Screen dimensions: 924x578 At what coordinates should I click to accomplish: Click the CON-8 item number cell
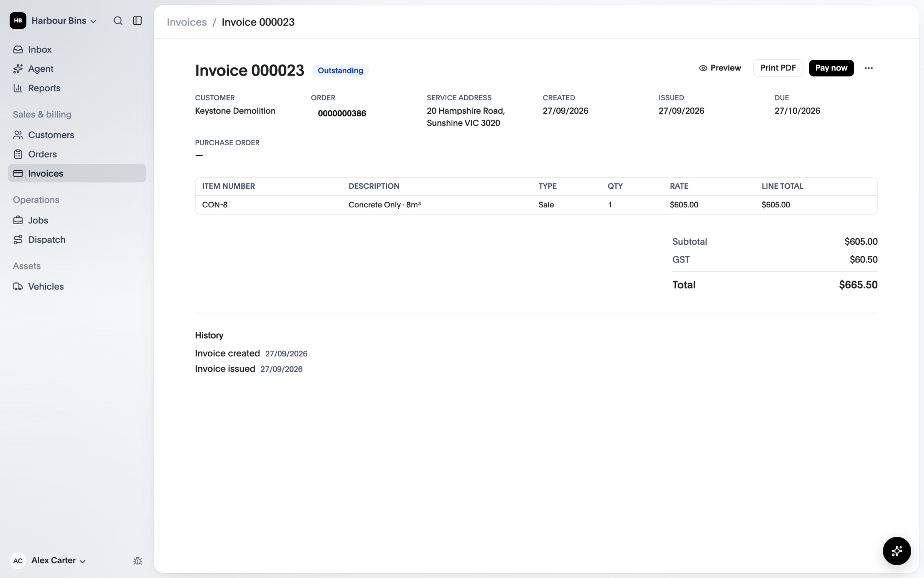tap(215, 205)
